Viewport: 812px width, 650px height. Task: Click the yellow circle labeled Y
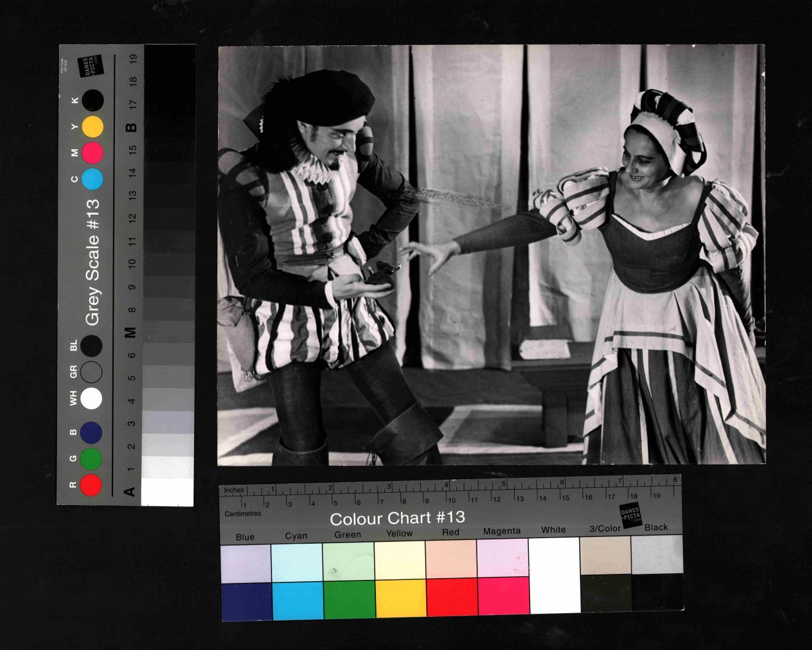pos(92,127)
